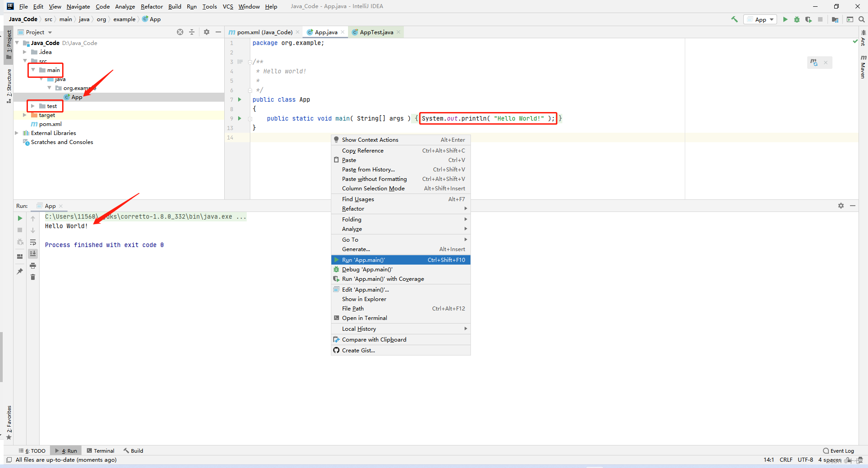Click the Build Project hammer icon
The image size is (868, 468).
[x=734, y=19]
